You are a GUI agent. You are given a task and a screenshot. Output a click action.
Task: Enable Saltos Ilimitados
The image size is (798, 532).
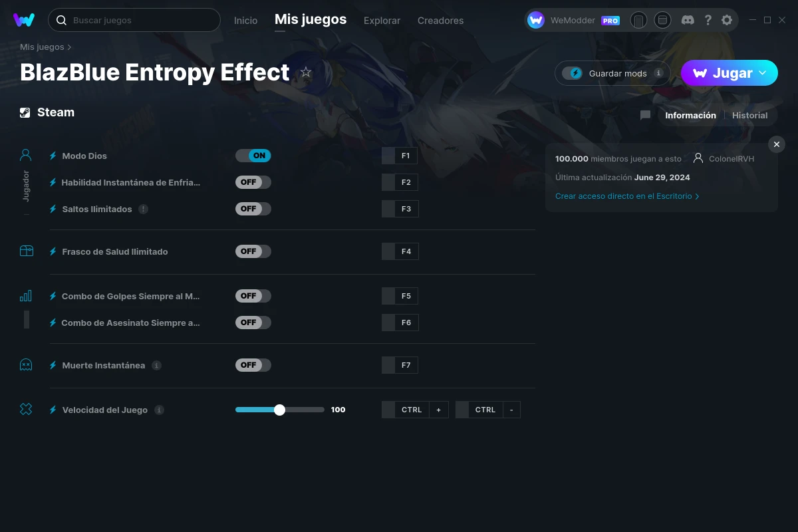(x=253, y=208)
